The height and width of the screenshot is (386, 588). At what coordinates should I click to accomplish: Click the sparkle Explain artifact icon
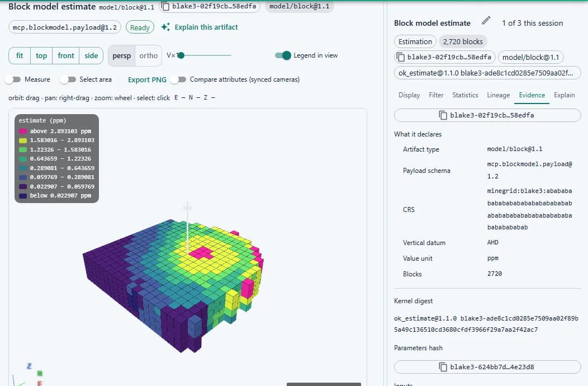pos(165,27)
